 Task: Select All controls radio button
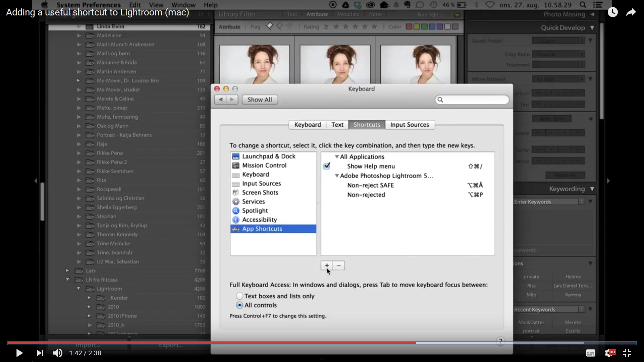pos(239,305)
